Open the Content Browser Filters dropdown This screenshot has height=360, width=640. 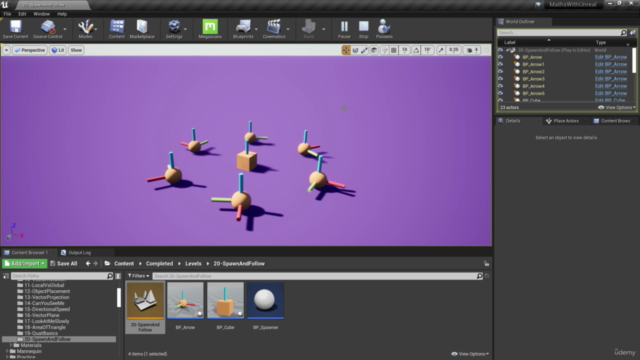click(x=138, y=276)
